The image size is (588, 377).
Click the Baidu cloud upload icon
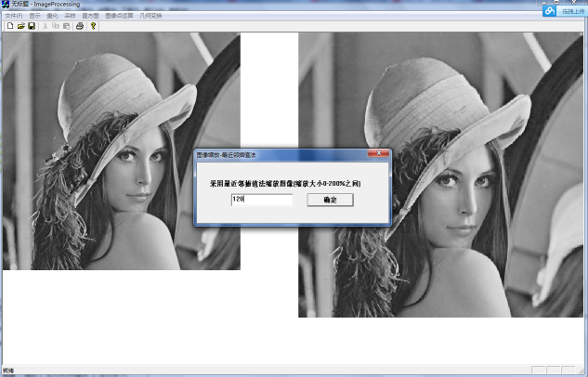pos(550,11)
